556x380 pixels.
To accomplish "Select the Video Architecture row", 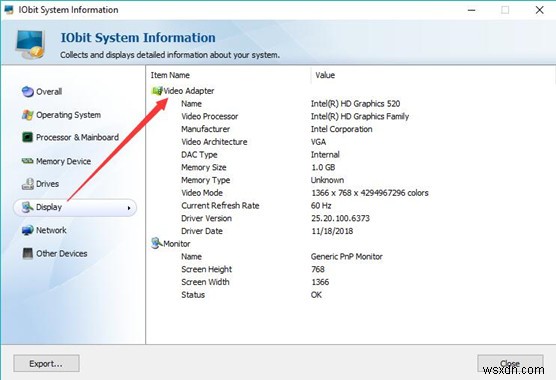I will (x=214, y=142).
